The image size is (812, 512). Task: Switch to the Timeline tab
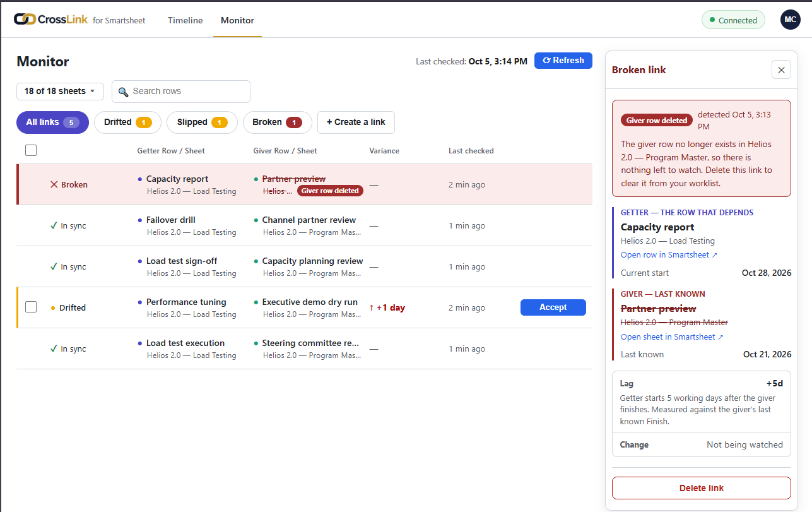(x=185, y=20)
